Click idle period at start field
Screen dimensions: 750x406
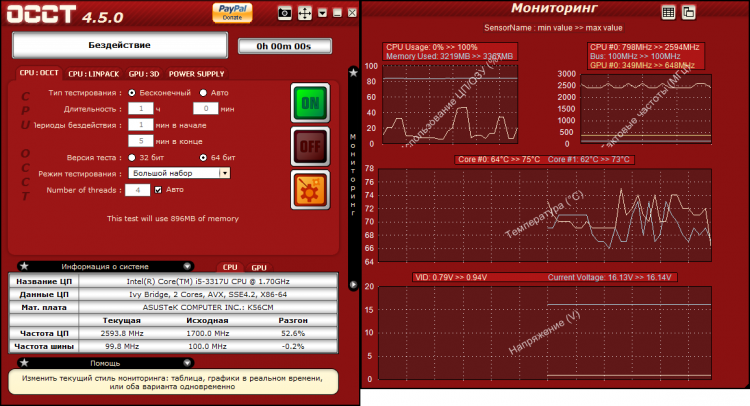[x=141, y=125]
